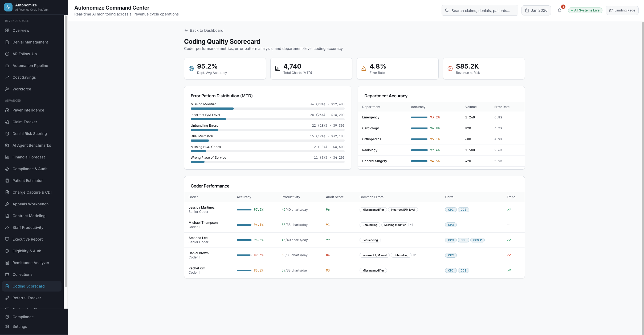Select the Denial Management sidebar icon

7,42
